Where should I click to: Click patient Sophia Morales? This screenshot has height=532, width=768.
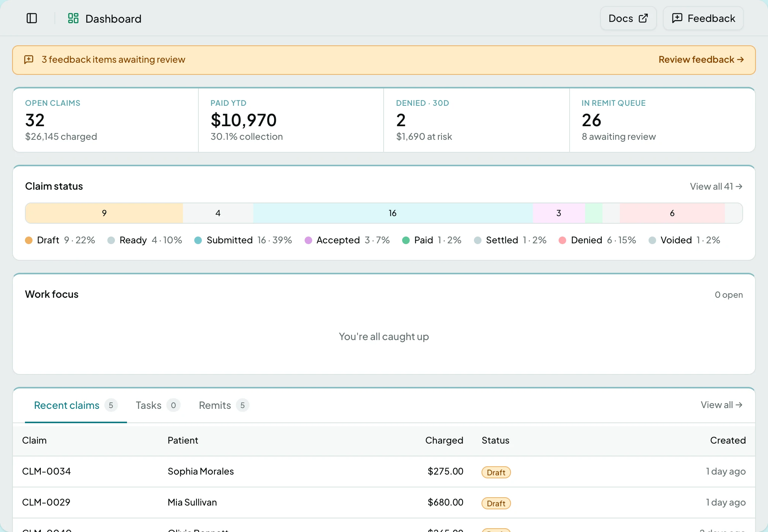(x=201, y=472)
